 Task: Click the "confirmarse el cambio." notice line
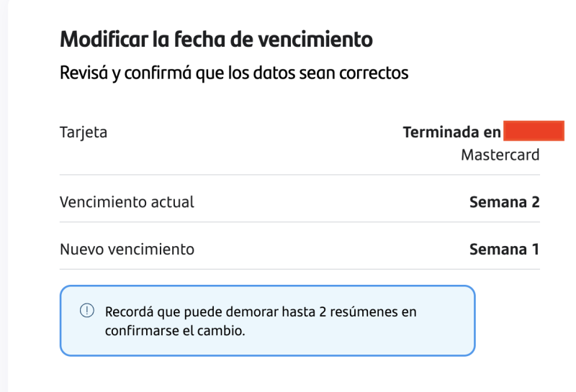point(175,331)
